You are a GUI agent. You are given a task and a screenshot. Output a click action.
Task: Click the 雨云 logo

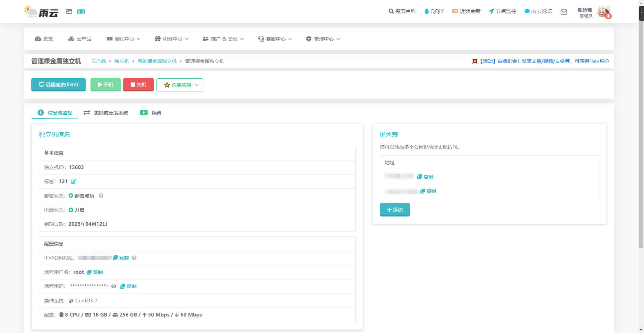pos(41,12)
